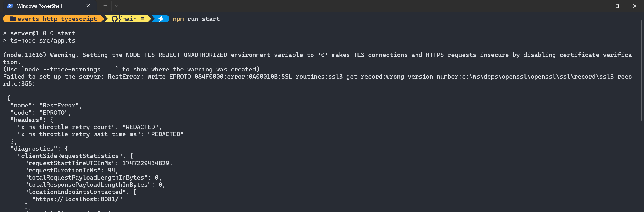Click the RestError name in the output

click(x=60, y=105)
